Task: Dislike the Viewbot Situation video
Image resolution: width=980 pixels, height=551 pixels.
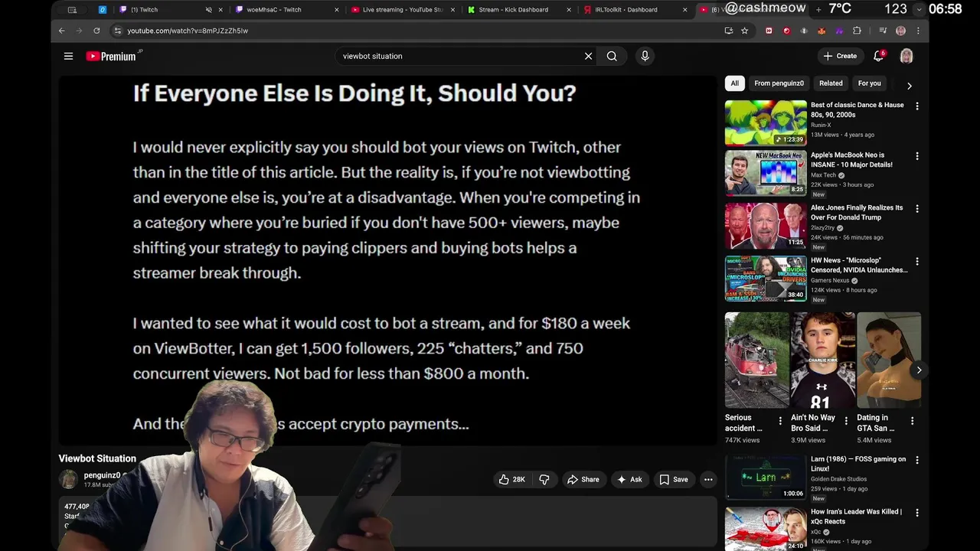Action: coord(544,479)
